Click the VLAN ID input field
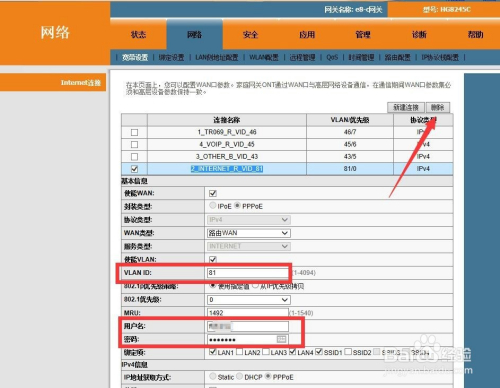This screenshot has height=388, width=500. [x=248, y=273]
